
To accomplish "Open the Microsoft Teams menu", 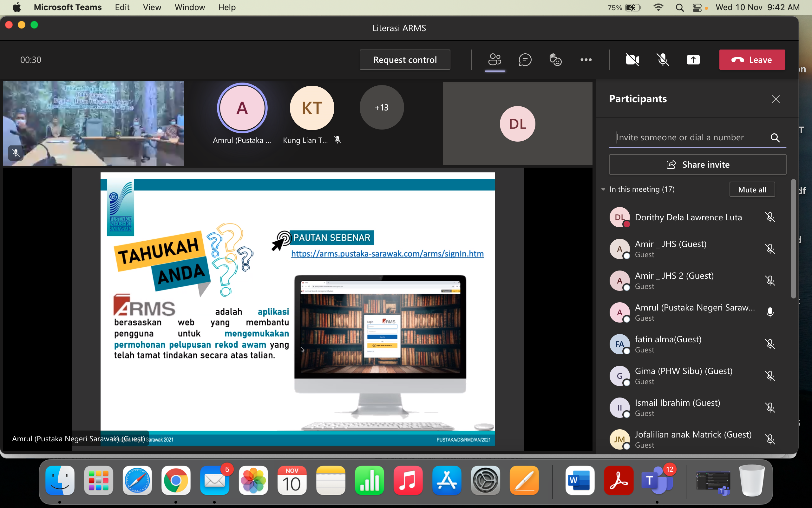I will coord(68,7).
